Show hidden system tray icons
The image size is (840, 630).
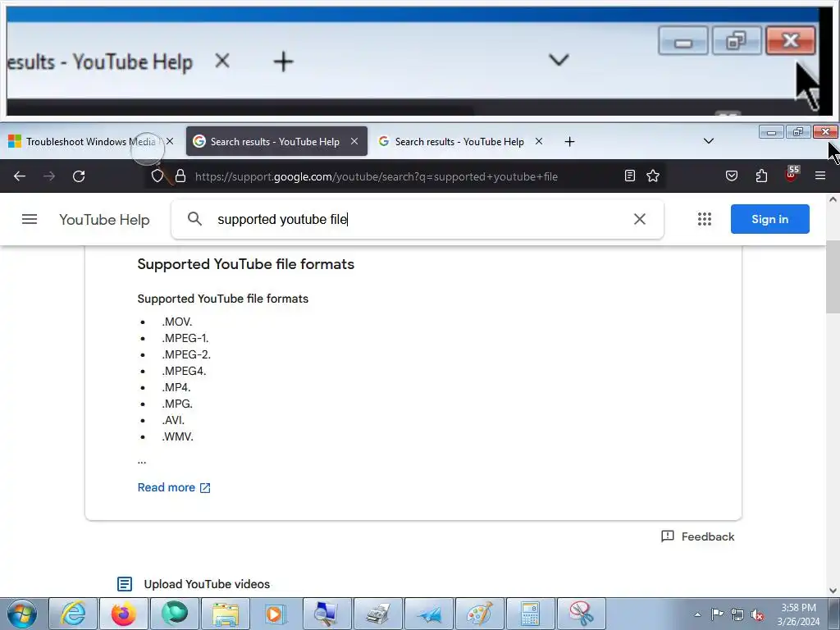(697, 614)
